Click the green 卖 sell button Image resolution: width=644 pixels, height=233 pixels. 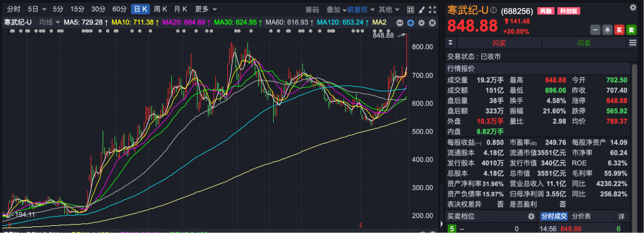(x=631, y=30)
